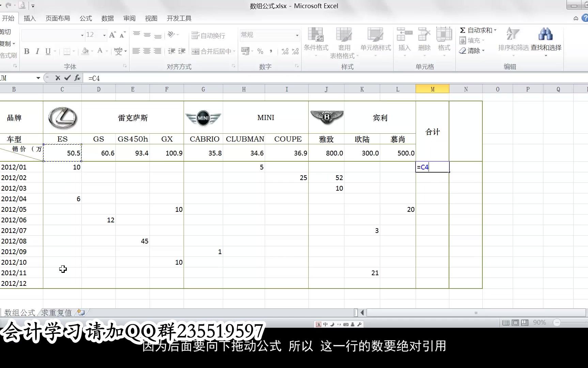Screen dimensions: 588x368
Task: Open 查找和选择 find and select
Action: click(546, 42)
